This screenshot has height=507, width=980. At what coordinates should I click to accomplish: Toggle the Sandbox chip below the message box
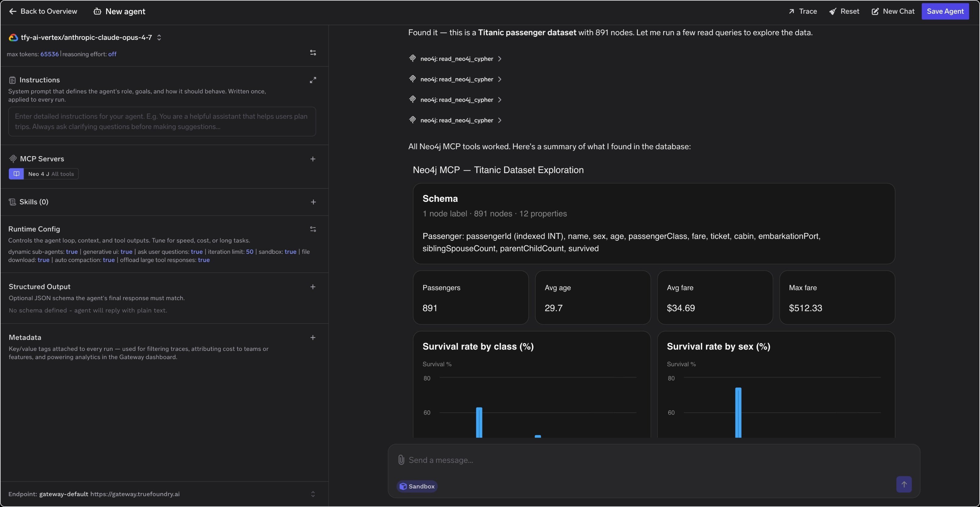click(417, 486)
